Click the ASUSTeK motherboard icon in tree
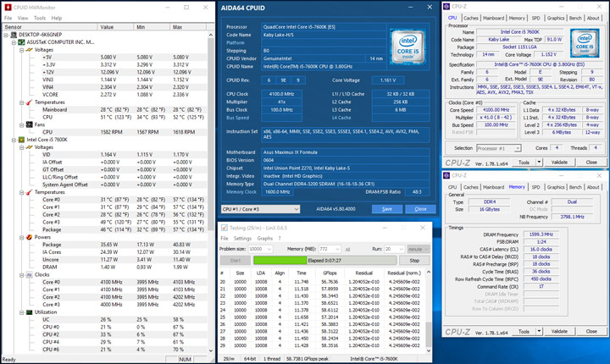This screenshot has height=364, width=610. (x=22, y=42)
